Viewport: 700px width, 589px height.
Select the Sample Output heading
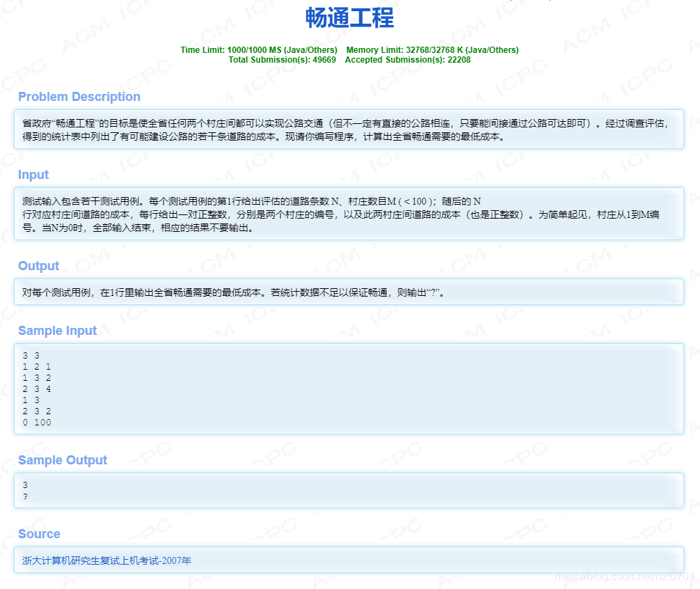click(62, 460)
